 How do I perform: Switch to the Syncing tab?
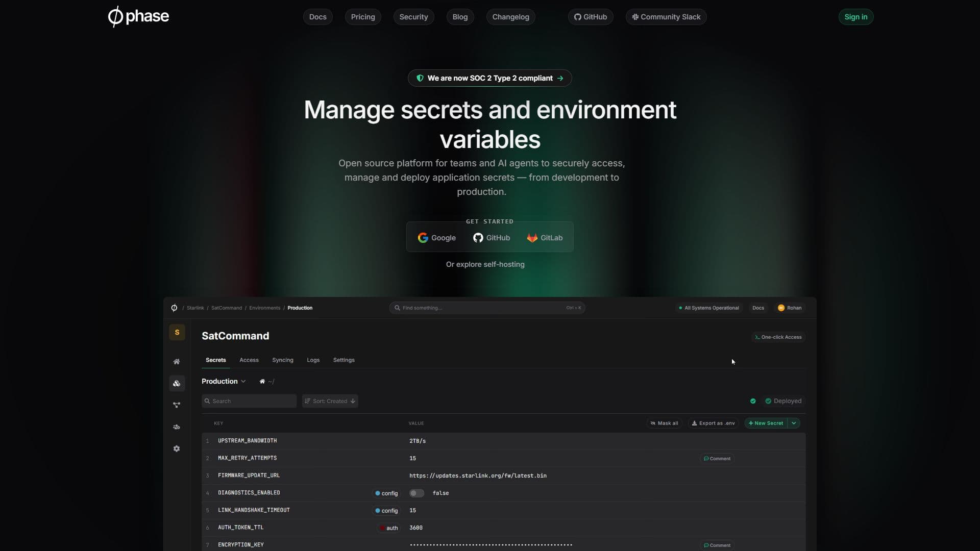coord(283,360)
